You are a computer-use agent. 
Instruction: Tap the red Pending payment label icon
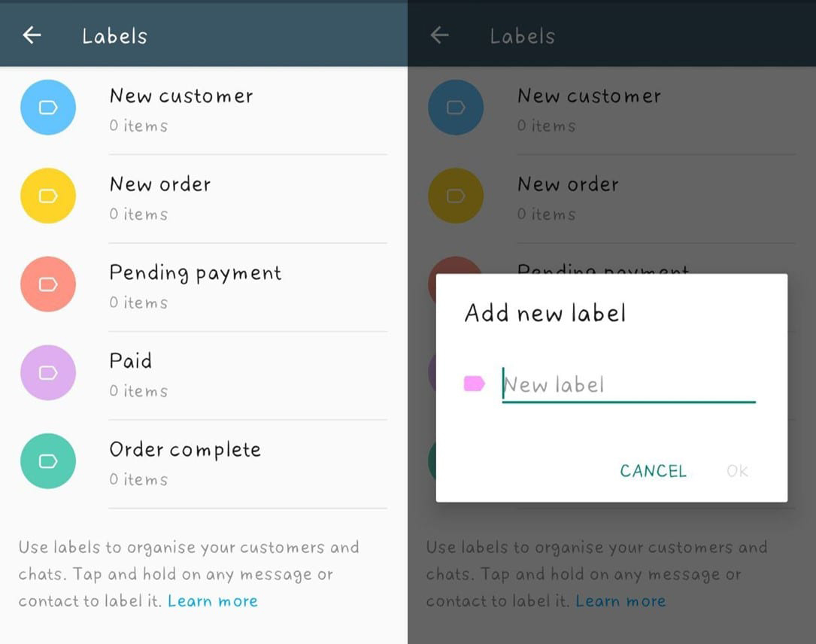(48, 284)
